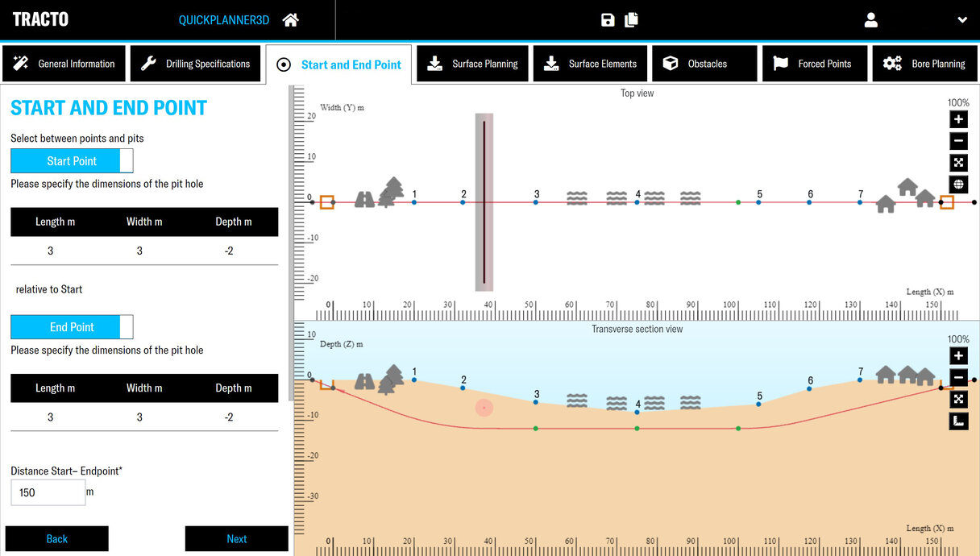
Task: Click the axis scale icon in Transverse view
Action: (x=958, y=421)
